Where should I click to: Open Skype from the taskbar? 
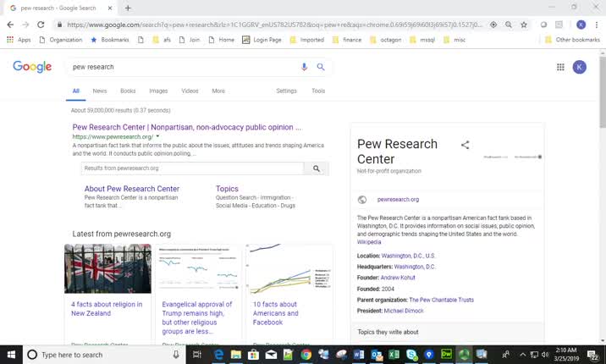[411, 355]
